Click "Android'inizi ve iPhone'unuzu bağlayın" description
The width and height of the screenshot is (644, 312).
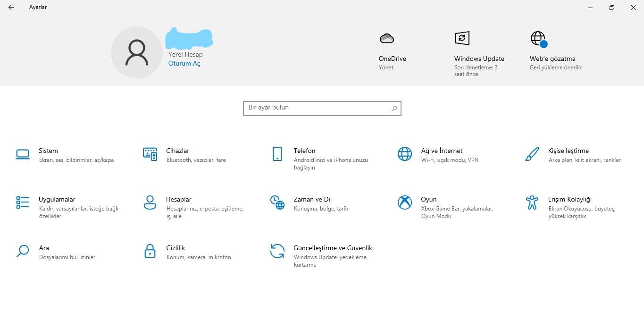click(331, 164)
